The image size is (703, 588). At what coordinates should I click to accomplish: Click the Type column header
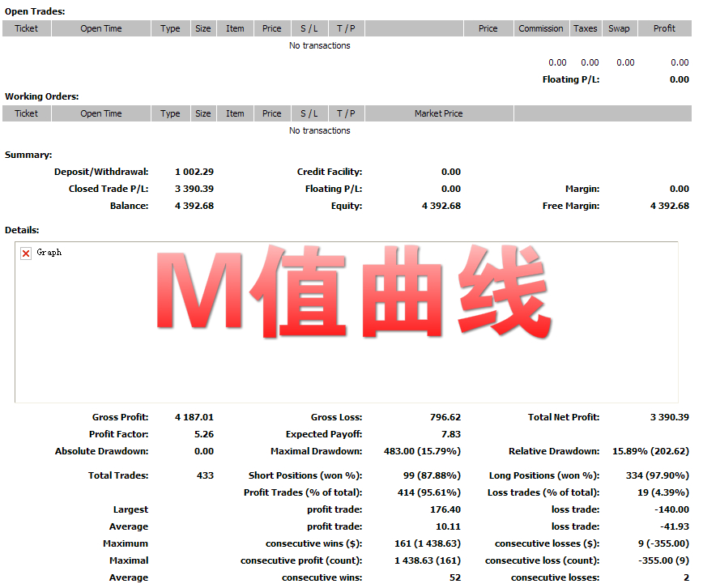[170, 28]
